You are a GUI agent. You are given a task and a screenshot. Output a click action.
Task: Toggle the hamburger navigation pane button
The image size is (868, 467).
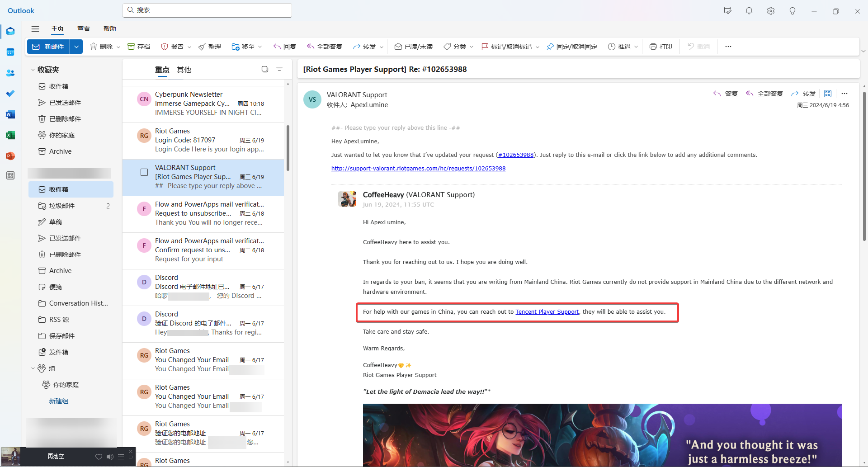[35, 28]
